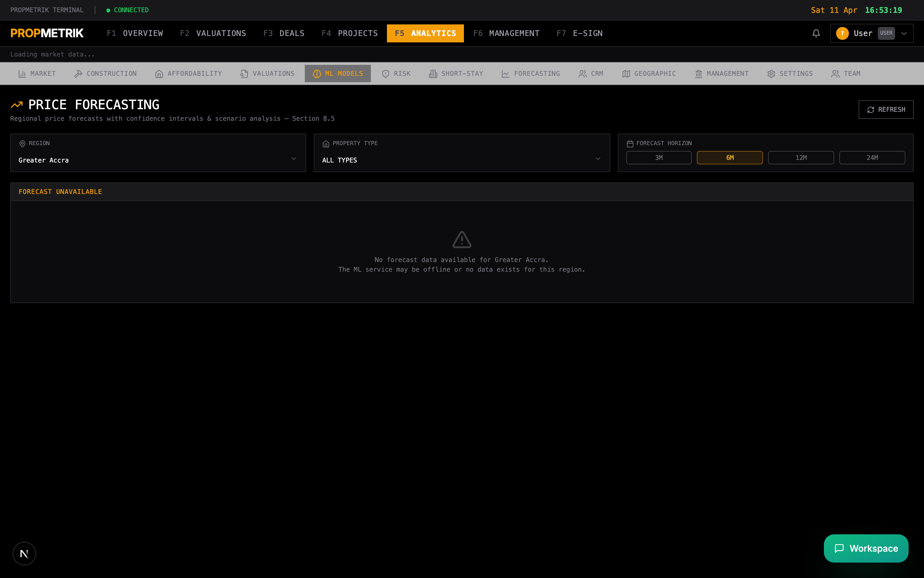Switch to the F3 Deals tab
924x578 pixels.
pyautogui.click(x=284, y=33)
